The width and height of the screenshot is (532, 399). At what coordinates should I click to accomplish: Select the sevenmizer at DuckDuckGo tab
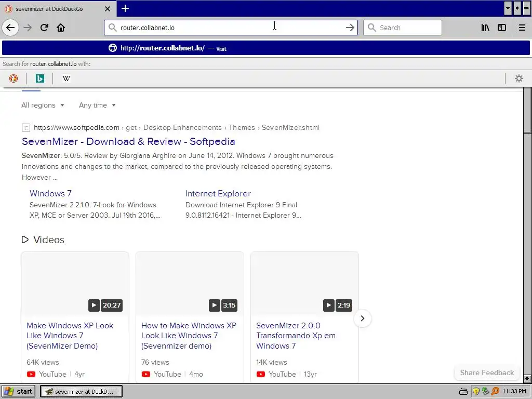(x=58, y=9)
